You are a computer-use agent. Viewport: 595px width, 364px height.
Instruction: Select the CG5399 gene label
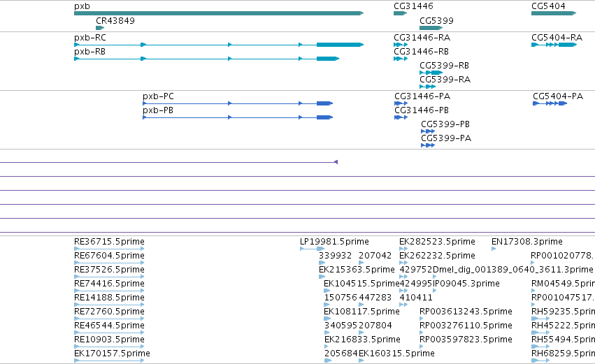click(436, 21)
